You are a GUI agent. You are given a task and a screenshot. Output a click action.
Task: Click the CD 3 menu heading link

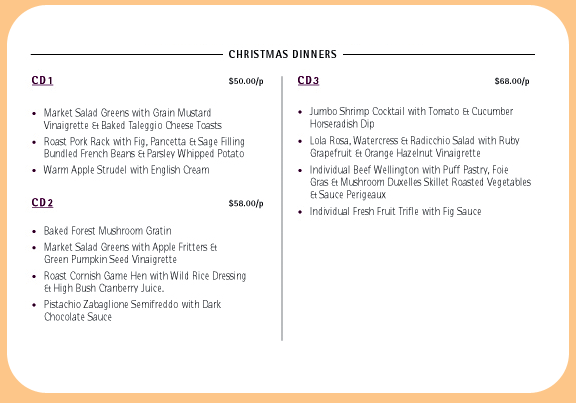[x=308, y=80]
